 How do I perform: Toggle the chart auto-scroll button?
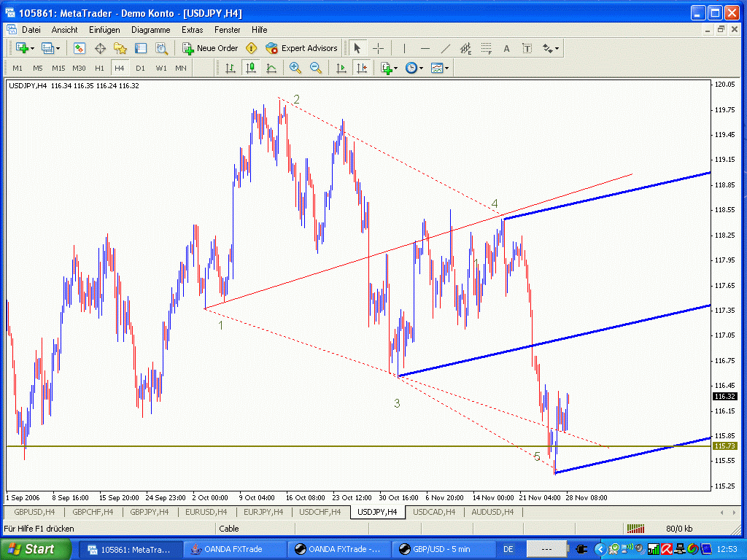(x=341, y=68)
